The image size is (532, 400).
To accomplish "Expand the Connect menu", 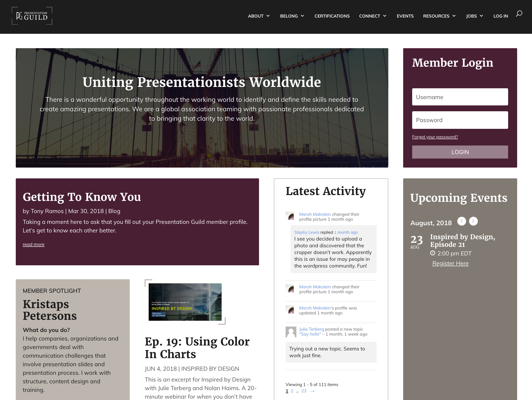I will point(373,16).
